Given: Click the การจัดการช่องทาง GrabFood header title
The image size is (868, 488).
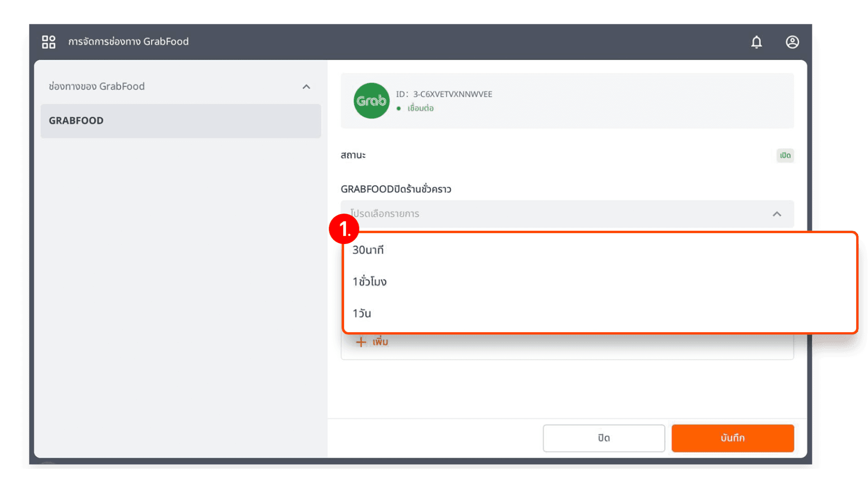Looking at the screenshot, I should click(129, 42).
